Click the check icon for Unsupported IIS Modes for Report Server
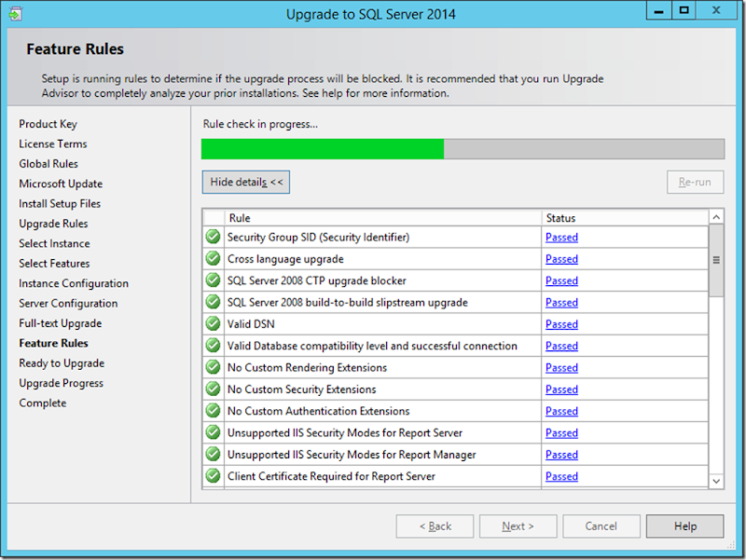 (x=214, y=432)
